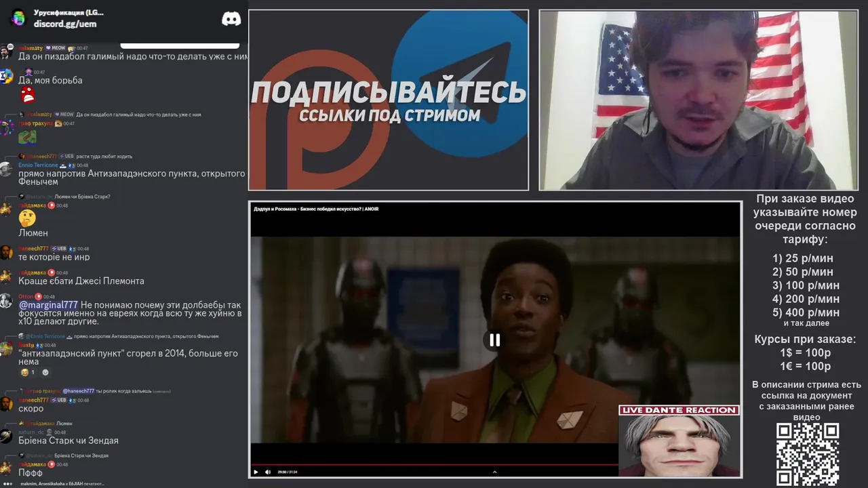Open the Урусификация server icon
This screenshot has width=868, height=488.
pos(18,18)
